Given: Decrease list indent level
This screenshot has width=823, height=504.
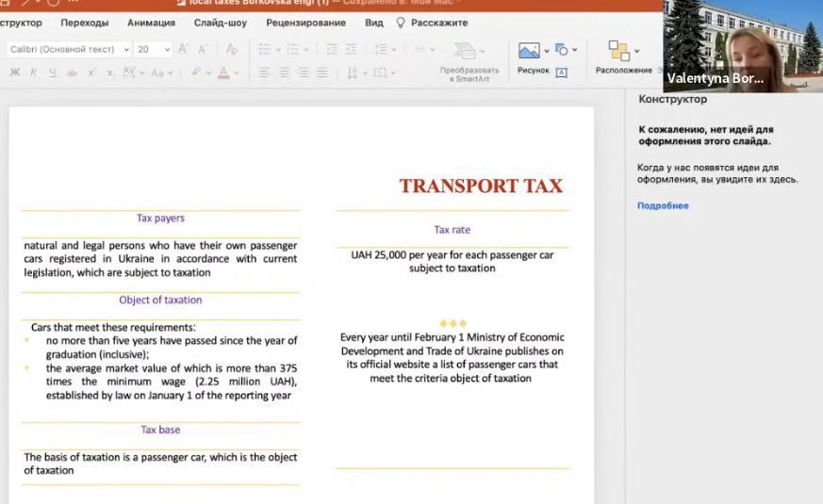Looking at the screenshot, I should [x=332, y=49].
